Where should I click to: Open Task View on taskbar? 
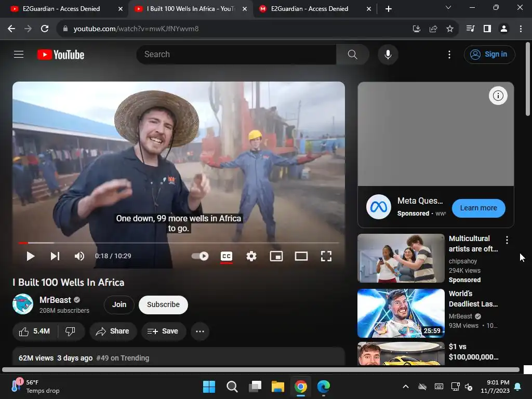255,387
